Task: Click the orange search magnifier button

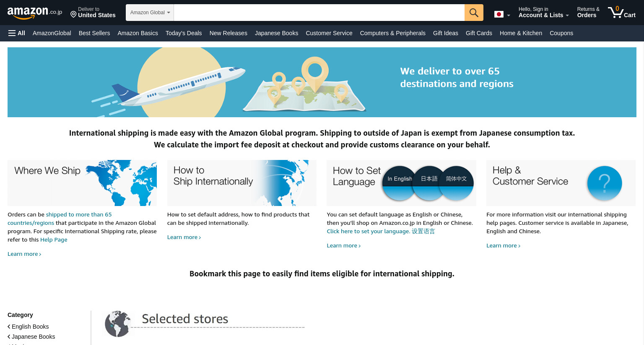Action: 474,13
